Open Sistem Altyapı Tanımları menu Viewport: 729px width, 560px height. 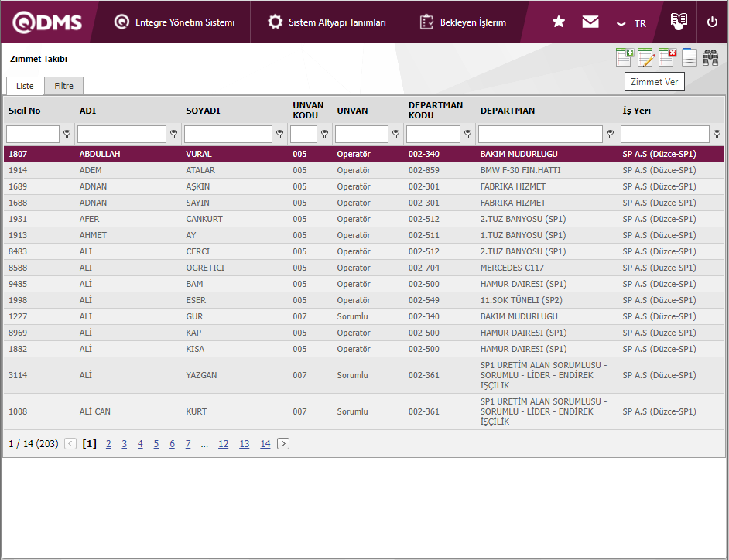pos(327,22)
